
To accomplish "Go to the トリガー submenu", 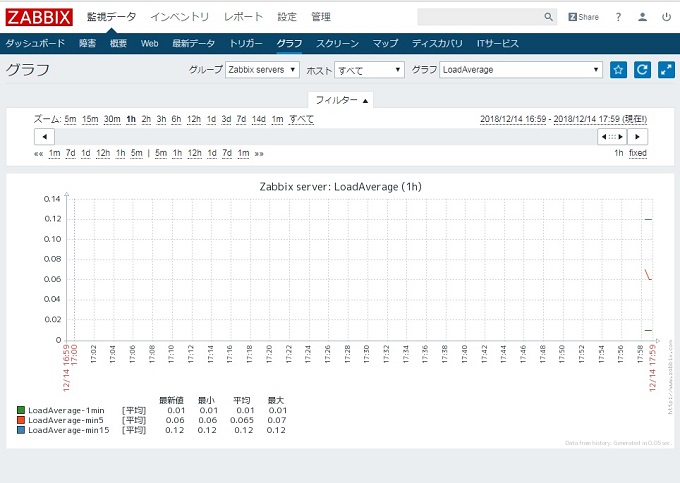I will click(245, 43).
